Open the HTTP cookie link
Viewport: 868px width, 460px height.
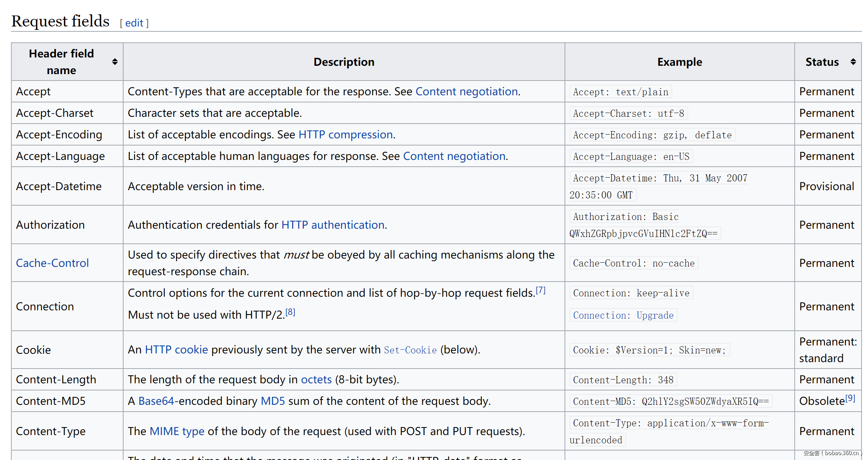click(x=176, y=349)
